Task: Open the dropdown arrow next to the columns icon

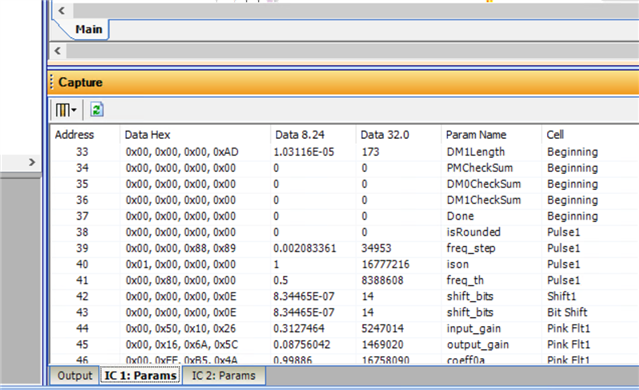Action: [x=74, y=110]
